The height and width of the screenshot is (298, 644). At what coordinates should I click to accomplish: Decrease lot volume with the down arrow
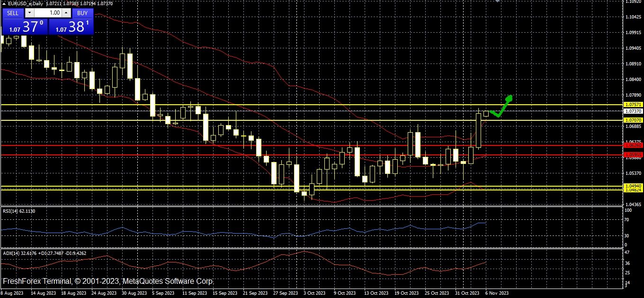(x=30, y=13)
